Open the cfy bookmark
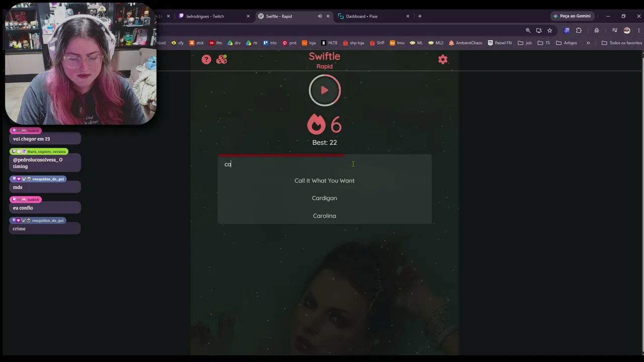Viewport: 644px width, 362px height. (178, 43)
